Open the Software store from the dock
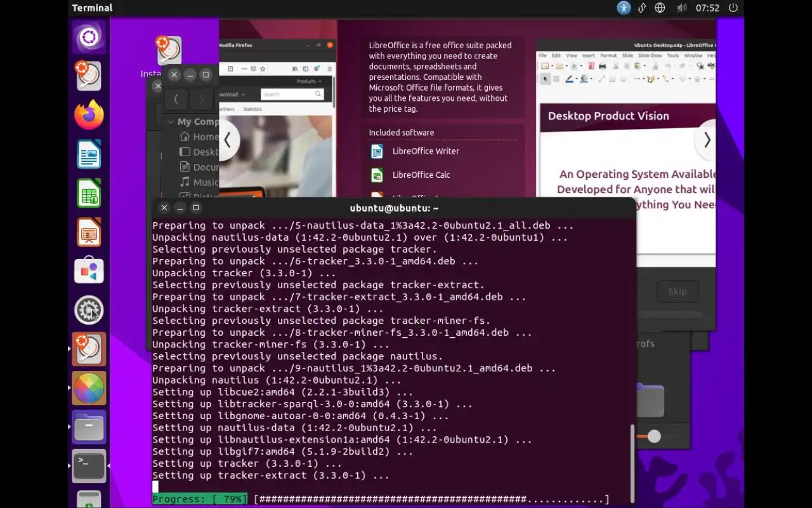The height and width of the screenshot is (508, 812). click(89, 271)
